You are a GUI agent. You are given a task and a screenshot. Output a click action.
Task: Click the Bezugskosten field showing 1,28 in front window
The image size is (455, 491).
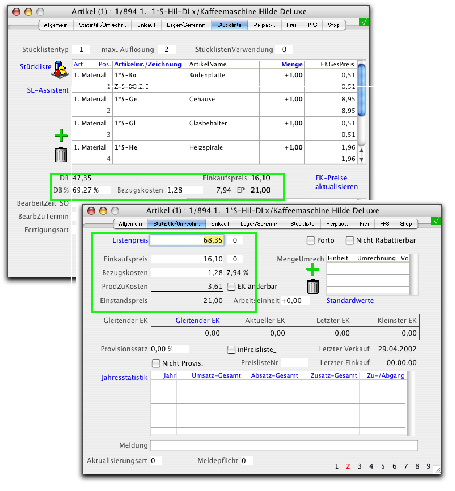187,272
